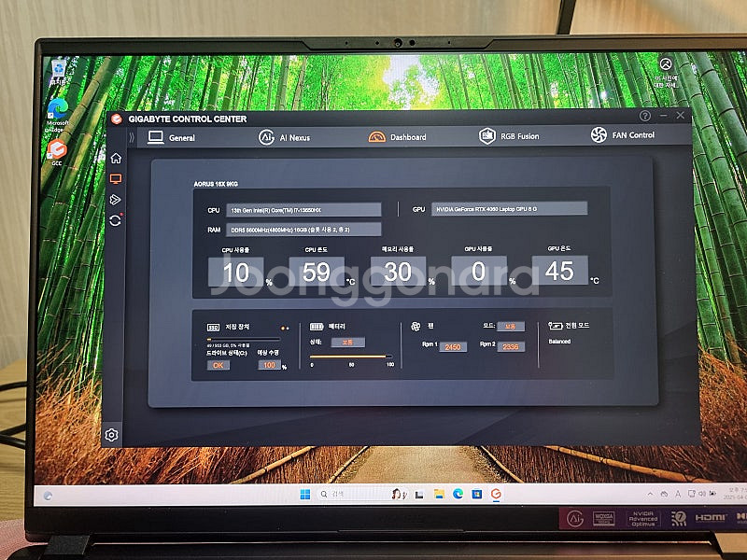The height and width of the screenshot is (560, 747).
Task: Open Task View on the taskbar
Action: 419,495
